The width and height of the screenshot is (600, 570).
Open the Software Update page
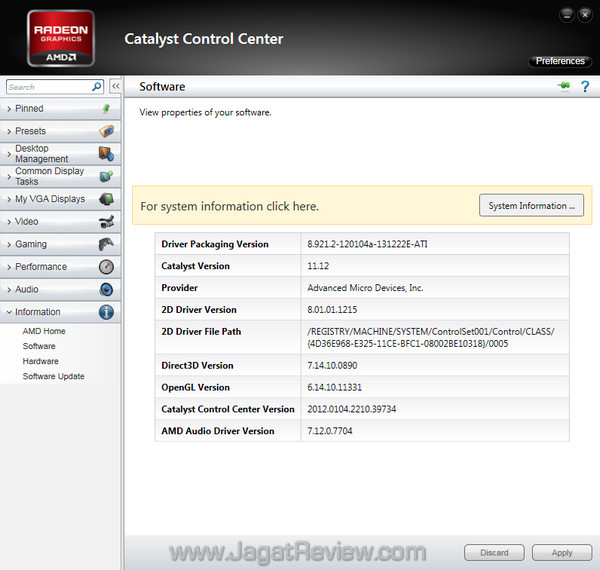click(54, 376)
